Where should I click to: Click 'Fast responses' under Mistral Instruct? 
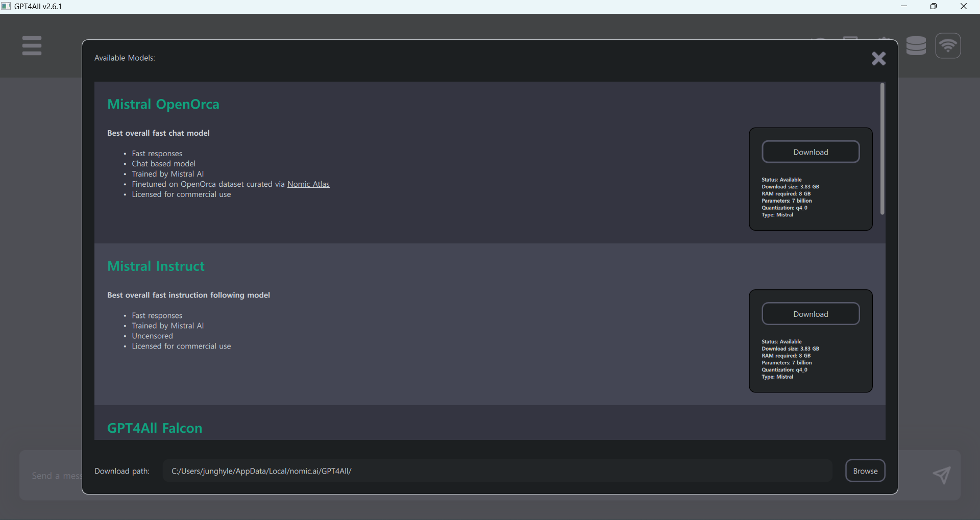(x=157, y=315)
